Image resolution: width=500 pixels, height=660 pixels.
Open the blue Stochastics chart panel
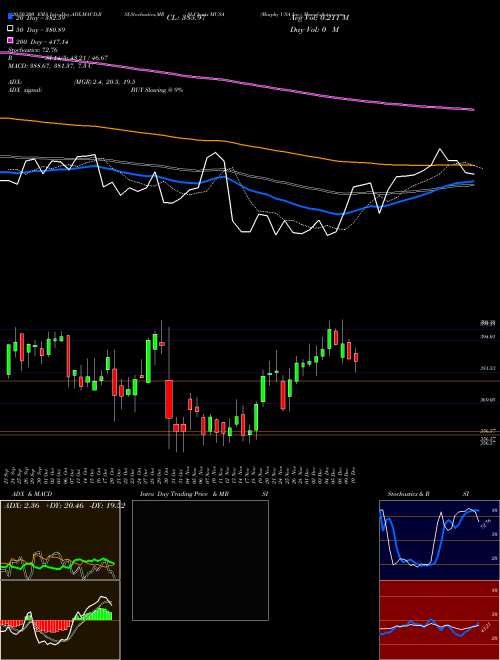pyautogui.click(x=439, y=540)
